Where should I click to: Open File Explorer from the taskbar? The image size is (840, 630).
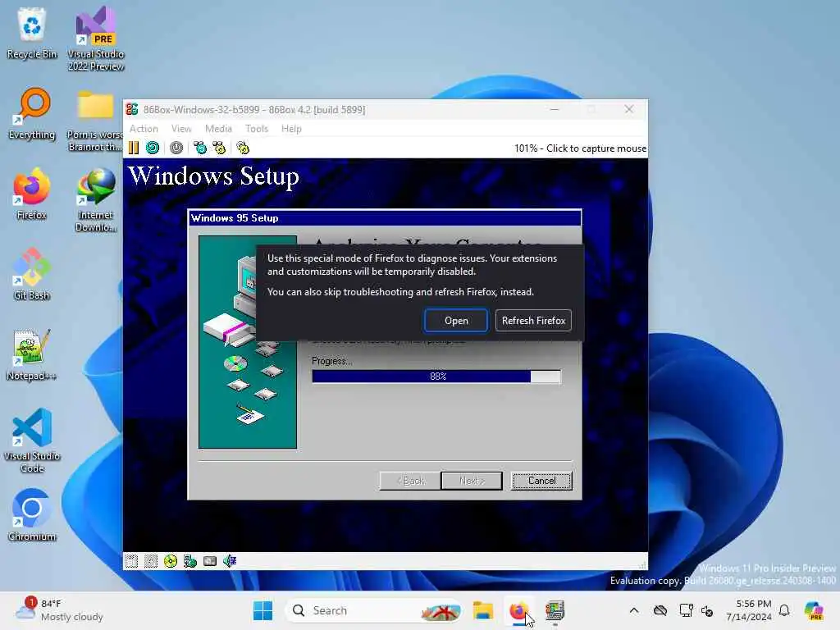(x=482, y=610)
